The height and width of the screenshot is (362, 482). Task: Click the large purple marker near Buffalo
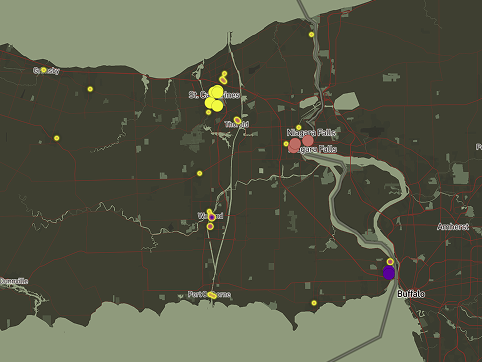point(389,273)
